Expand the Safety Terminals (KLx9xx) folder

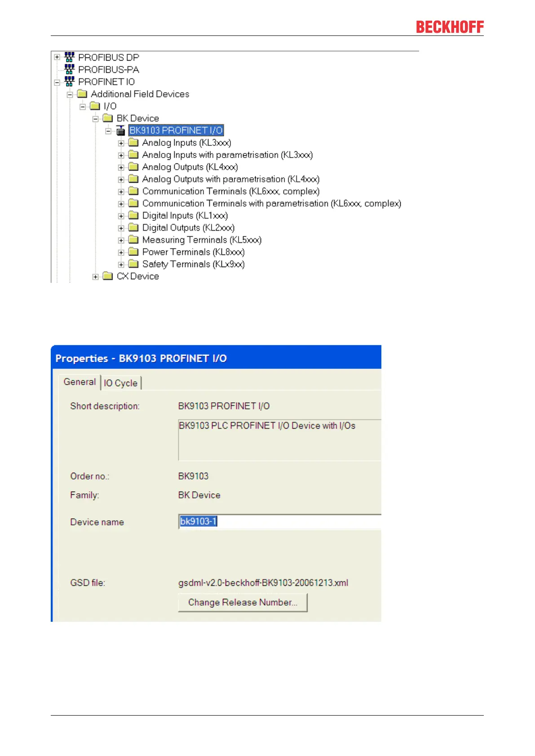pyautogui.click(x=121, y=264)
